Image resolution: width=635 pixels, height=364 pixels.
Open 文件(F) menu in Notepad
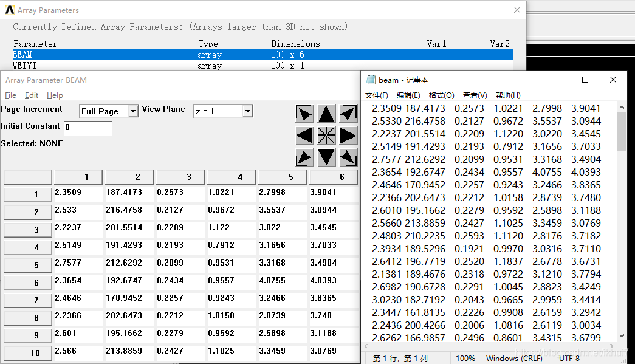click(377, 95)
